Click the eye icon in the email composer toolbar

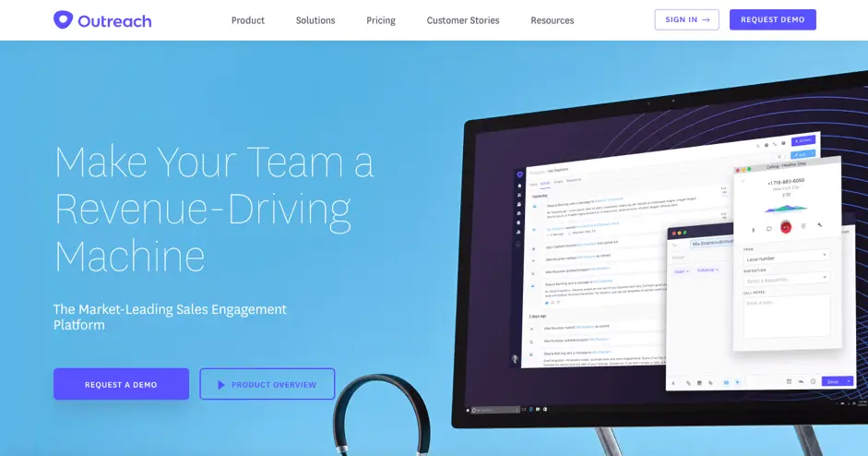tap(726, 382)
